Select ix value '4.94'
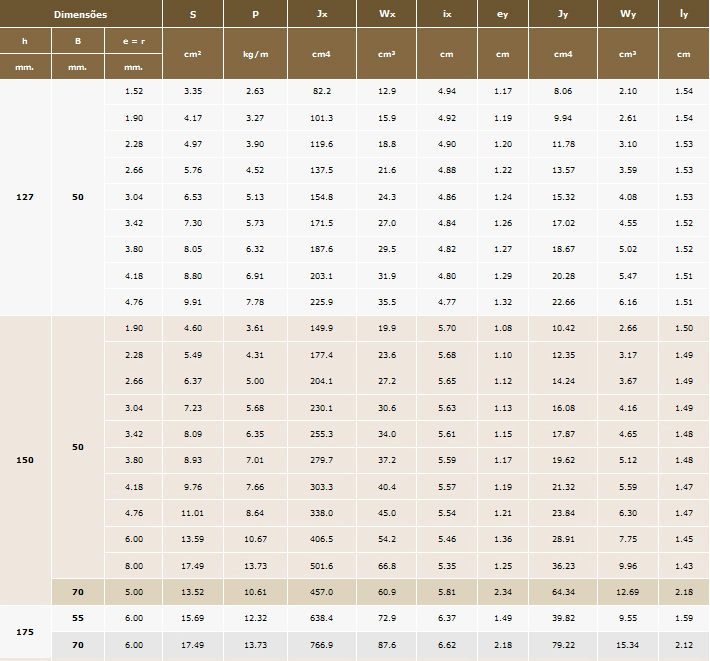 click(x=447, y=91)
